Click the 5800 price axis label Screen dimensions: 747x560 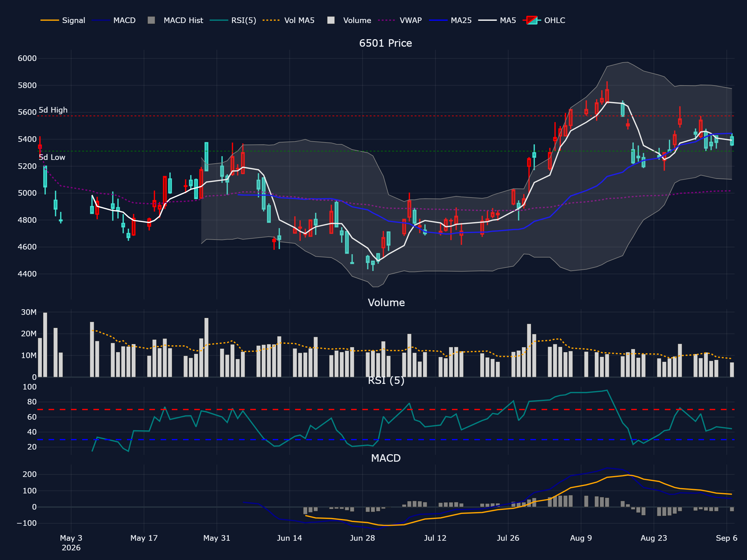click(x=27, y=86)
